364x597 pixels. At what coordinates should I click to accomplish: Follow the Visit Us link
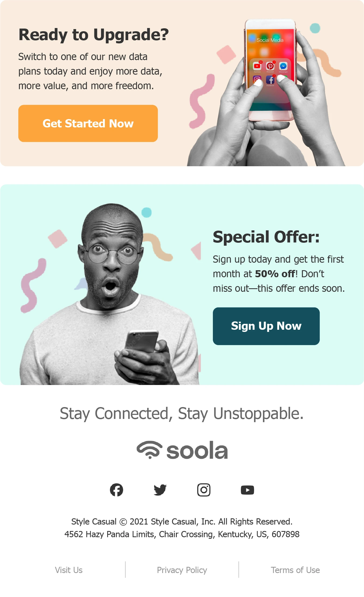(69, 570)
